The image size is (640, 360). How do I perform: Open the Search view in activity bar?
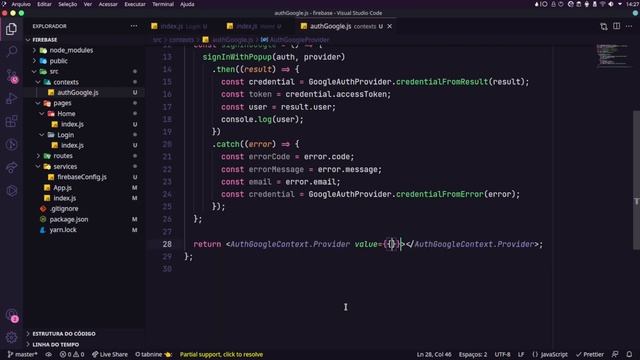point(11,51)
